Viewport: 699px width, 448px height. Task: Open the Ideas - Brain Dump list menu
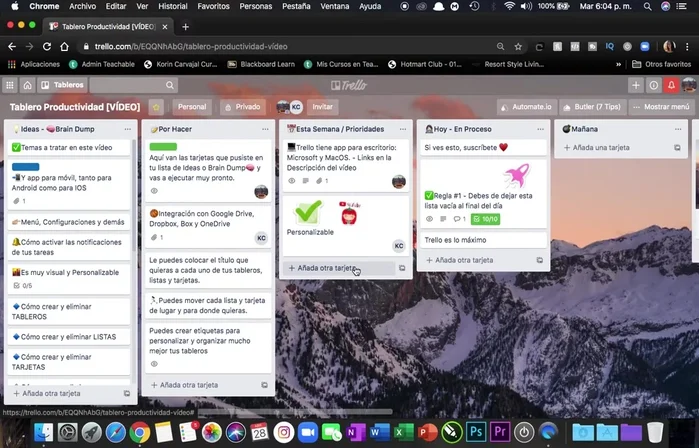click(127, 129)
